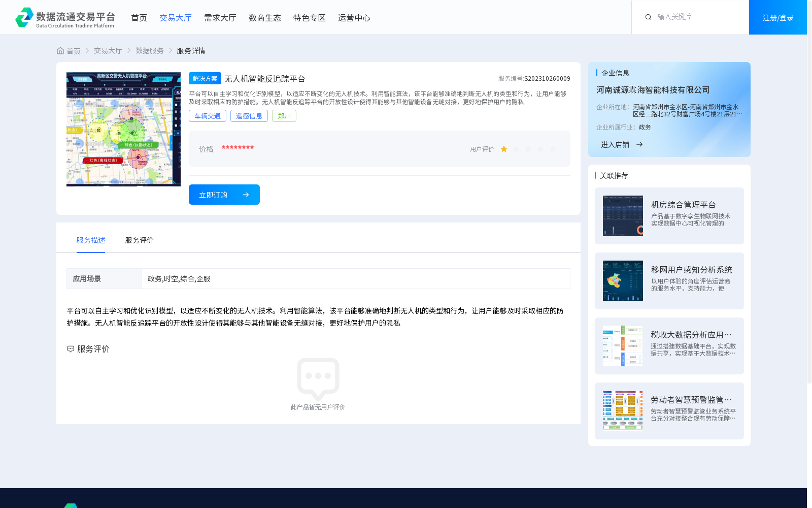Click the 车辆交通 tag
812x508 pixels.
click(208, 116)
